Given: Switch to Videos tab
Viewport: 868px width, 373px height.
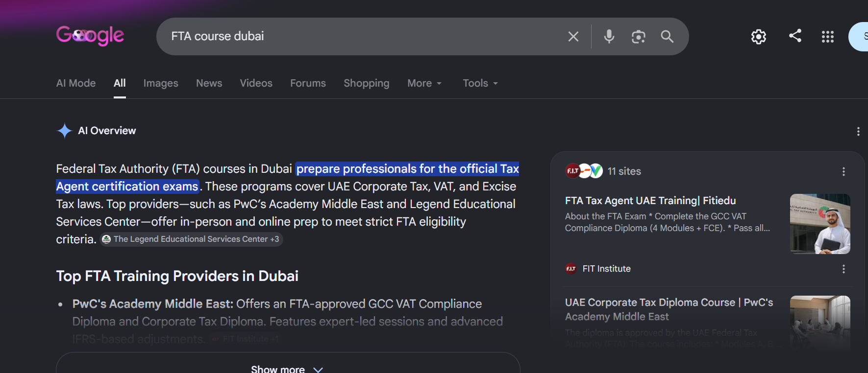Looking at the screenshot, I should (x=256, y=83).
